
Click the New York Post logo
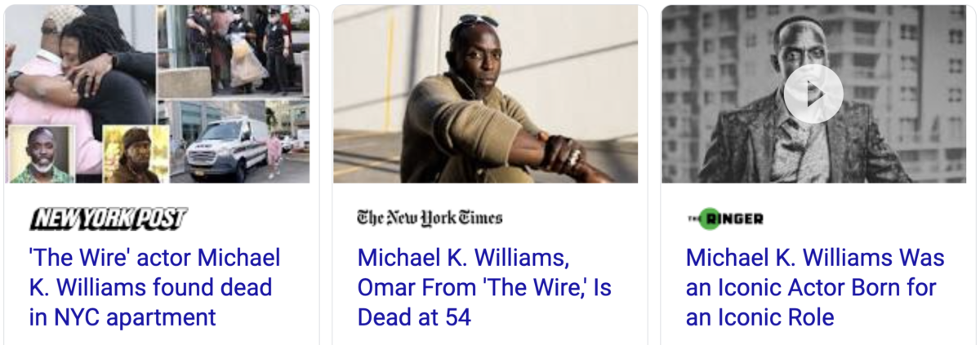tap(109, 219)
